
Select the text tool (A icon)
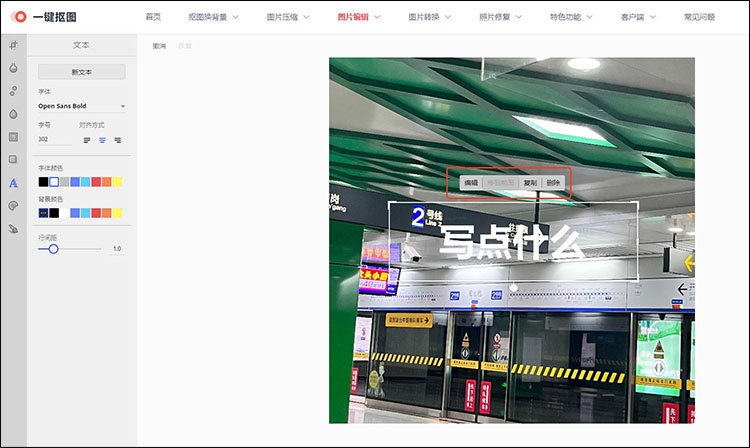(x=13, y=183)
